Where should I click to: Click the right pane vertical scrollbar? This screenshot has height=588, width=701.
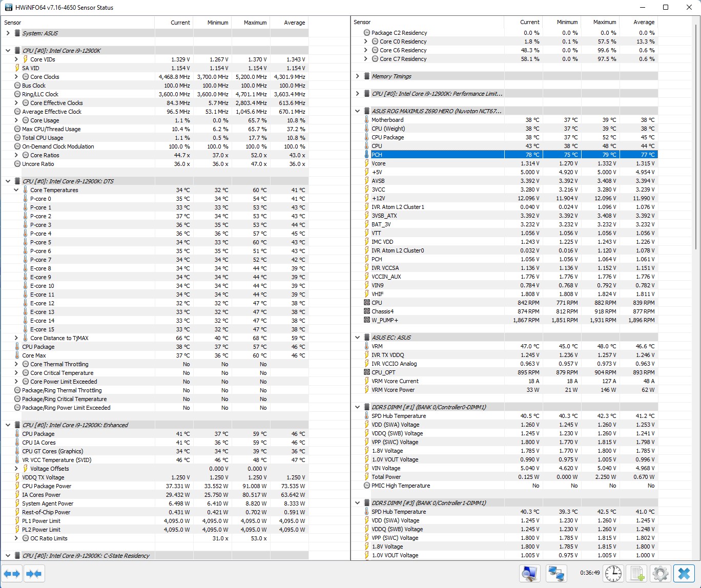[696, 287]
